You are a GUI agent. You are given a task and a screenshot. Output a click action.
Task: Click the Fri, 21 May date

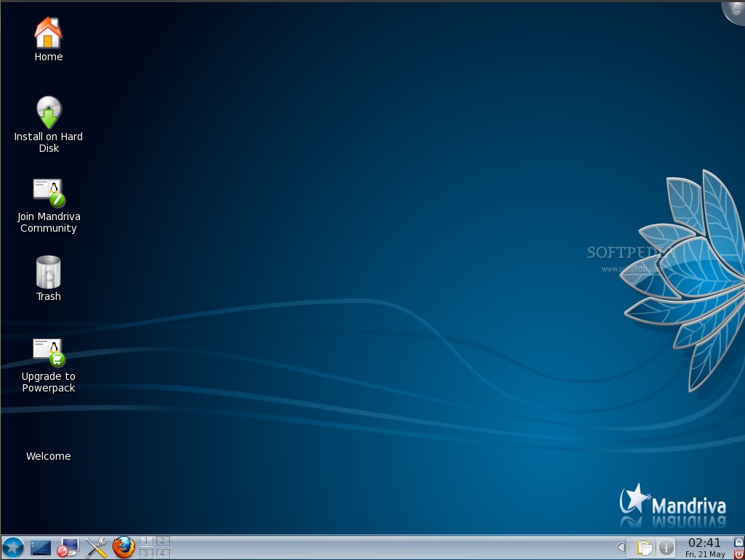coord(705,554)
